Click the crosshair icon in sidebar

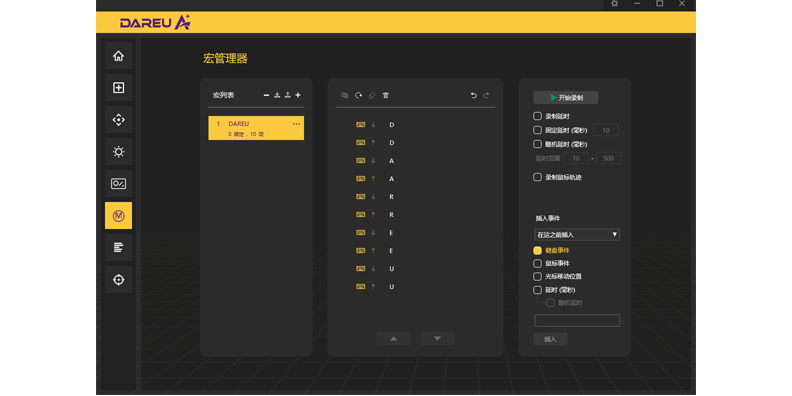(x=118, y=279)
